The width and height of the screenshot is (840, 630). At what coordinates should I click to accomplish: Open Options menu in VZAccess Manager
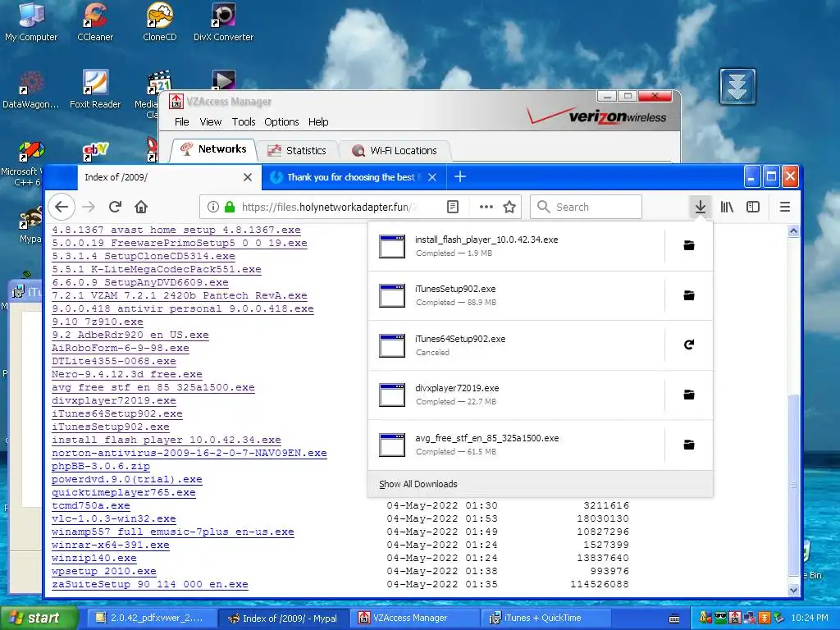(x=281, y=122)
